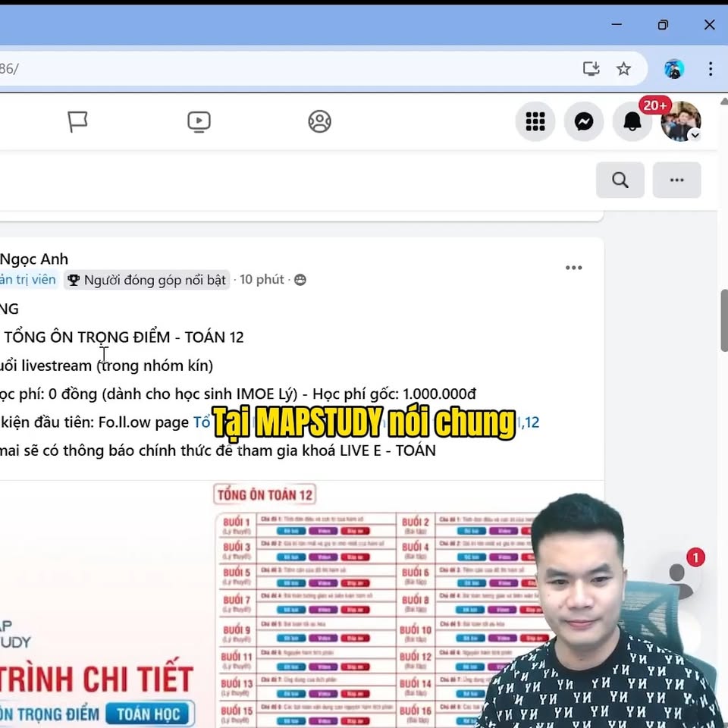Open the Chrome three-dot menu

coord(711,69)
